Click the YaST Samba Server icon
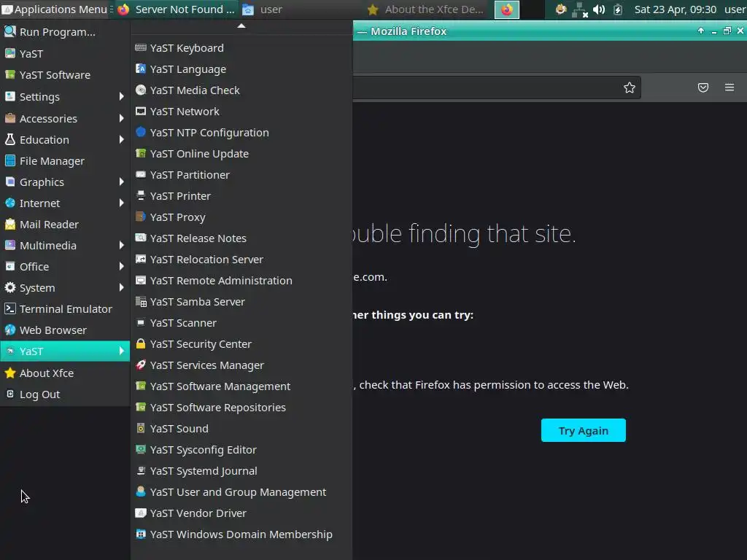This screenshot has width=747, height=560. (141, 301)
